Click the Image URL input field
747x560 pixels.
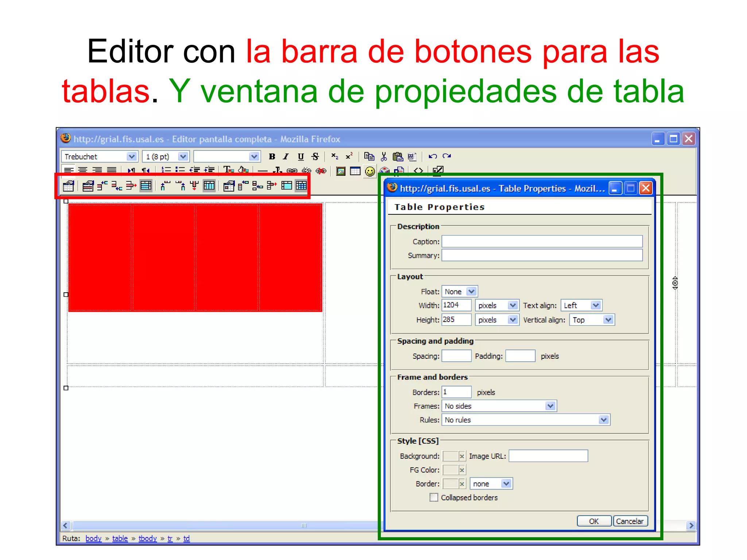(548, 456)
